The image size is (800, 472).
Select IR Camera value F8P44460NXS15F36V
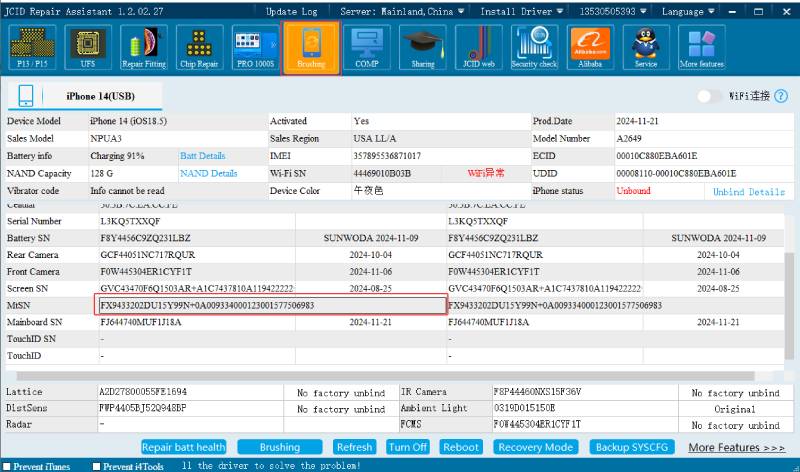pyautogui.click(x=537, y=392)
